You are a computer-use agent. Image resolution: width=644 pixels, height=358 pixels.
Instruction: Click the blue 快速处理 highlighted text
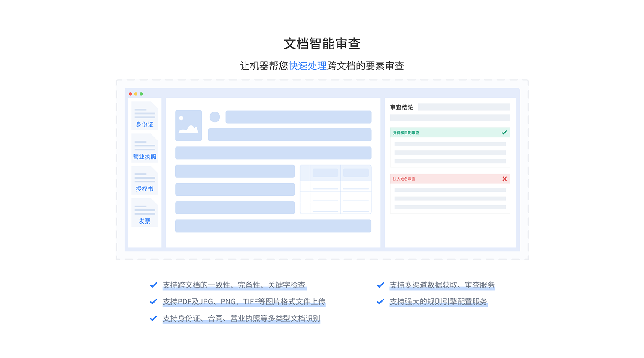308,66
